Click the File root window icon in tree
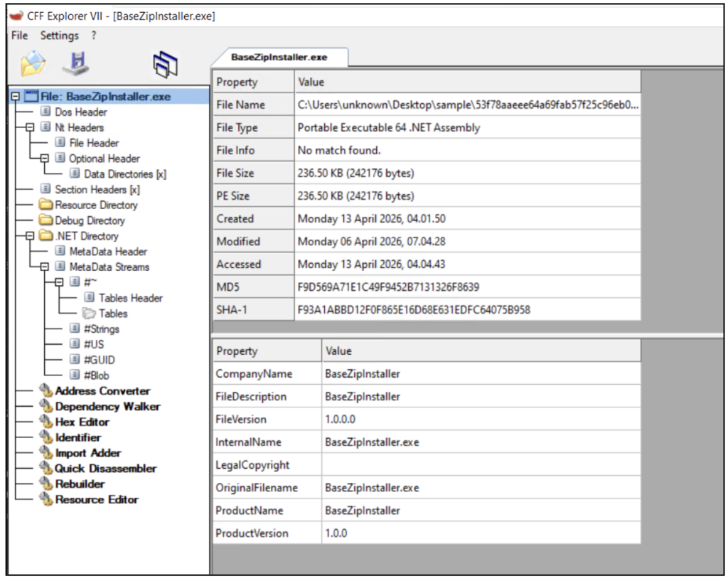The width and height of the screenshot is (728, 581). [x=31, y=96]
